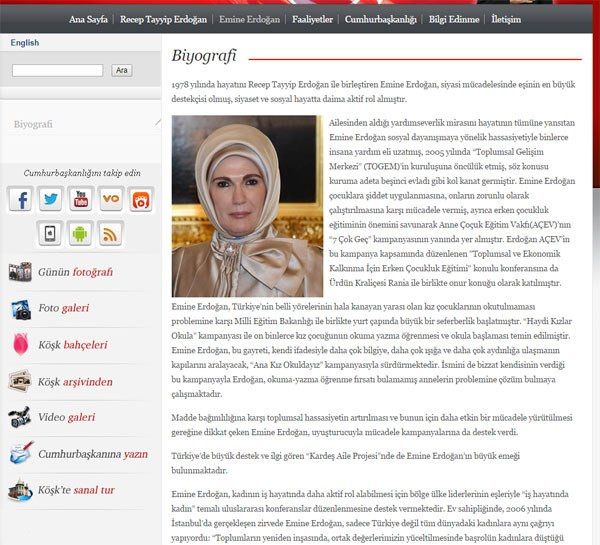Open Günün fotoğrafı from sidebar
Image resolution: width=600 pixels, height=545 pixels.
pos(75,273)
